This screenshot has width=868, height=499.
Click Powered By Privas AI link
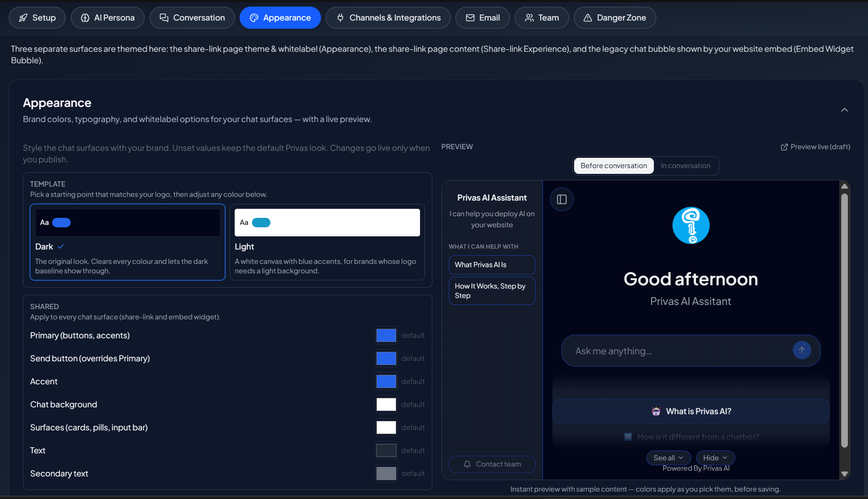[696, 468]
